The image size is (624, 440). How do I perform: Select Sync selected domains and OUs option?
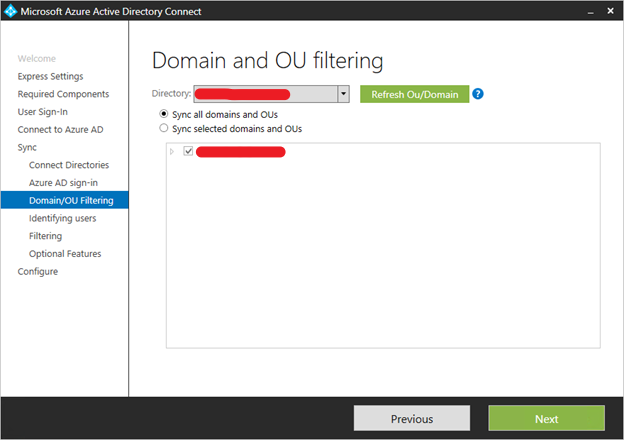(164, 128)
